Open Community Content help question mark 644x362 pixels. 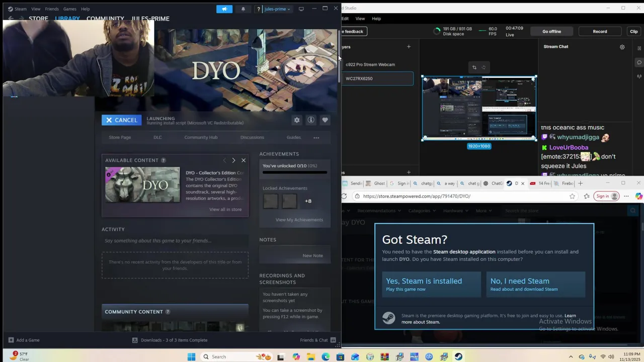tap(168, 312)
